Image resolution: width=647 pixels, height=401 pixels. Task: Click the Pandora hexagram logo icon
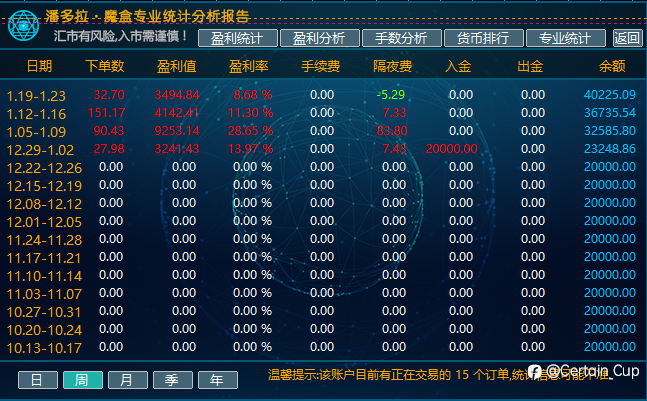[x=24, y=26]
